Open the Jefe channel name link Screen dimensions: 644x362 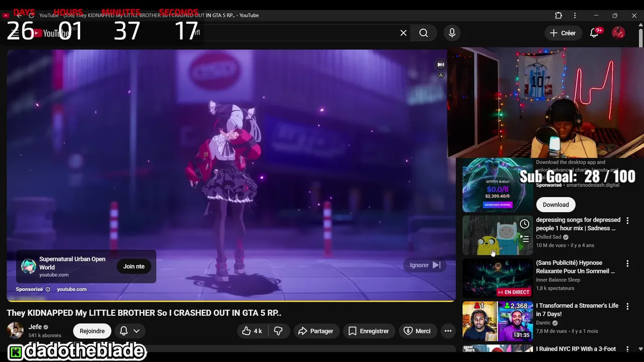(x=35, y=327)
